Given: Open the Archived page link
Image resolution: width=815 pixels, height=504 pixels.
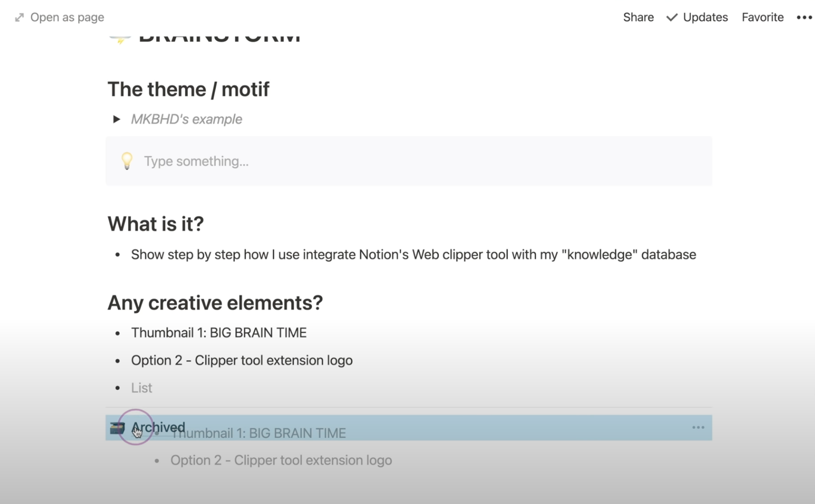Looking at the screenshot, I should click(158, 427).
